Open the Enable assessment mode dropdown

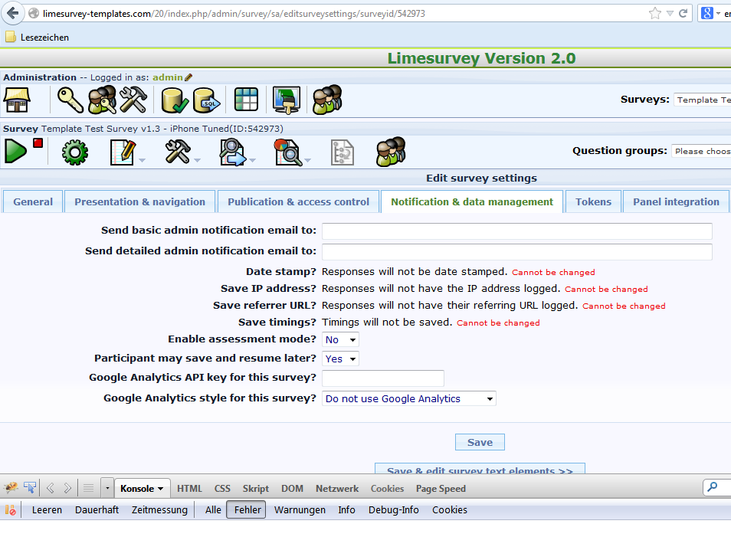(340, 339)
